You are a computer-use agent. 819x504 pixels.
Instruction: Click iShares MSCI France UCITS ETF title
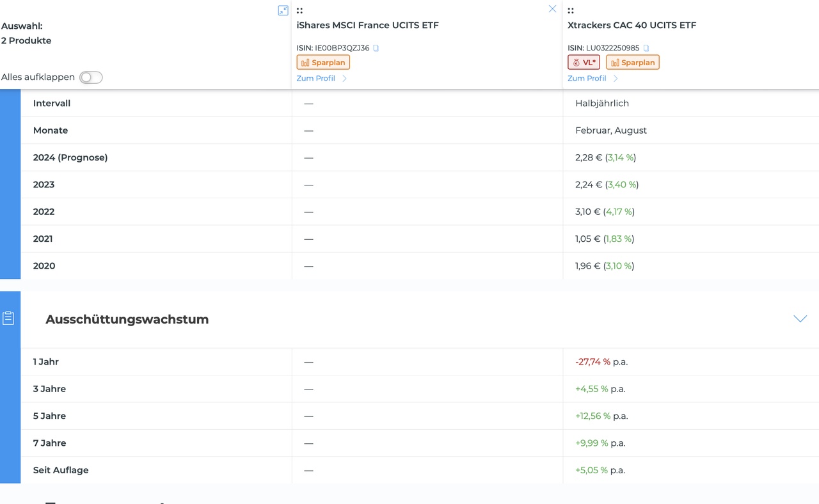tap(368, 26)
